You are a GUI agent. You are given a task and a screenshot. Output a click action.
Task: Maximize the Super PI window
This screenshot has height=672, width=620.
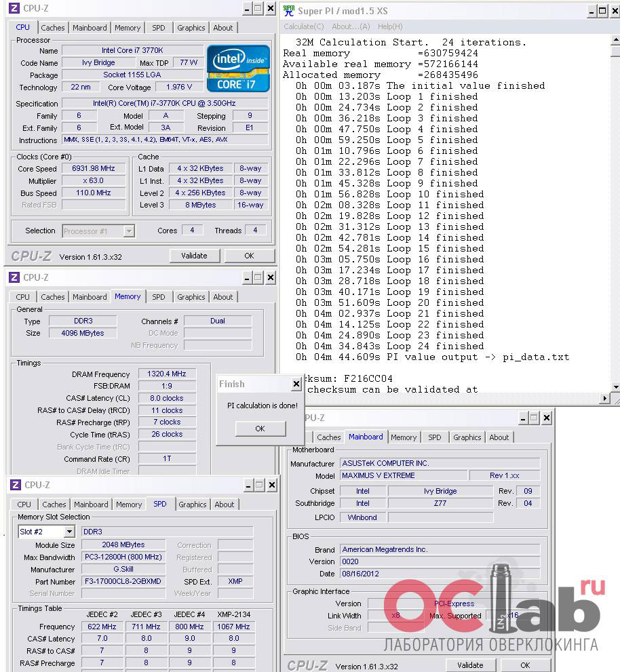click(603, 11)
